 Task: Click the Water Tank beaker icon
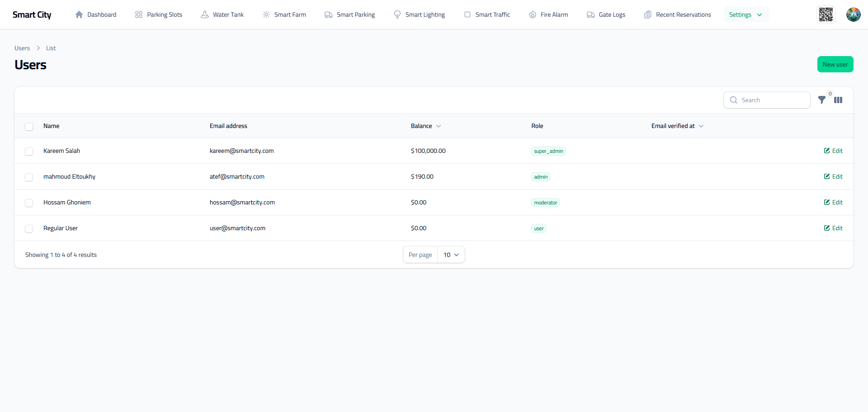point(205,14)
